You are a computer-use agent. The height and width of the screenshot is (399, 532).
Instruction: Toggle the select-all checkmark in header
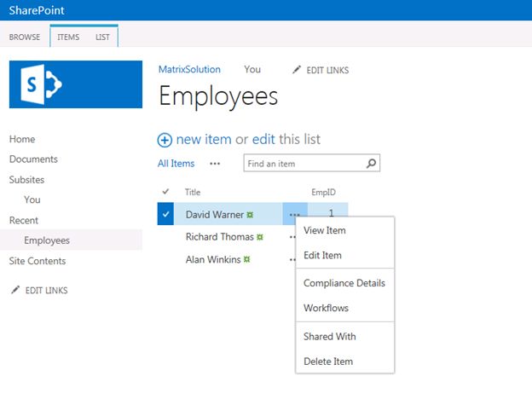click(x=165, y=192)
